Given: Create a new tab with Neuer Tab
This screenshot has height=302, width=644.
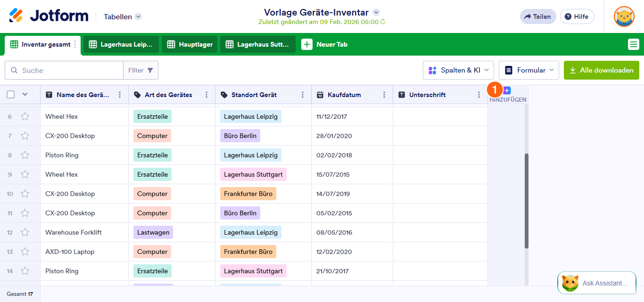Looking at the screenshot, I should point(325,44).
